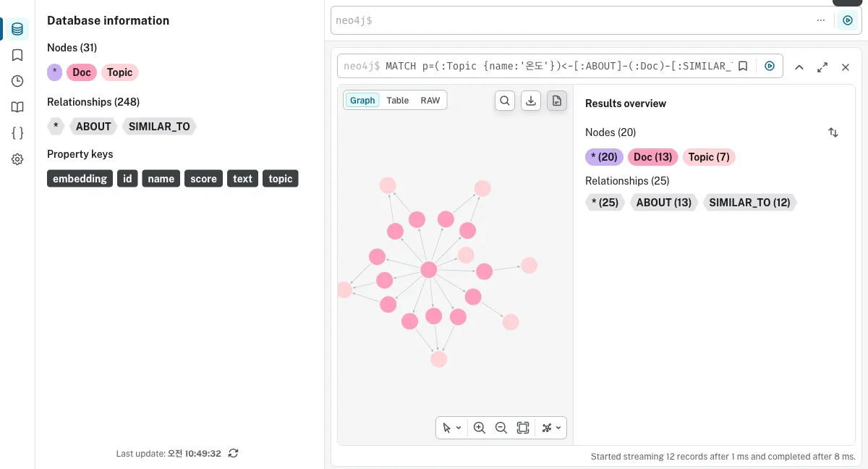The height and width of the screenshot is (469, 868).
Task: Close the result frame
Action: tap(845, 67)
